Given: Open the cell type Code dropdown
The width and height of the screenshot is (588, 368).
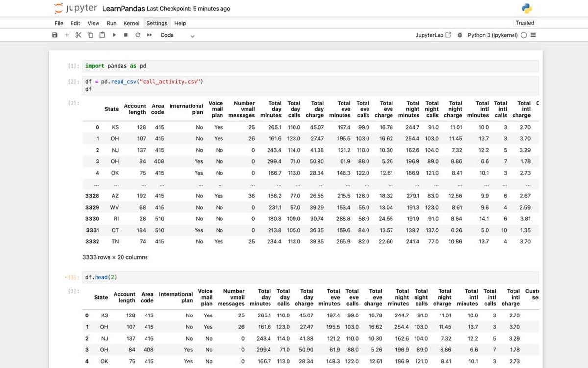Looking at the screenshot, I should click(x=177, y=35).
